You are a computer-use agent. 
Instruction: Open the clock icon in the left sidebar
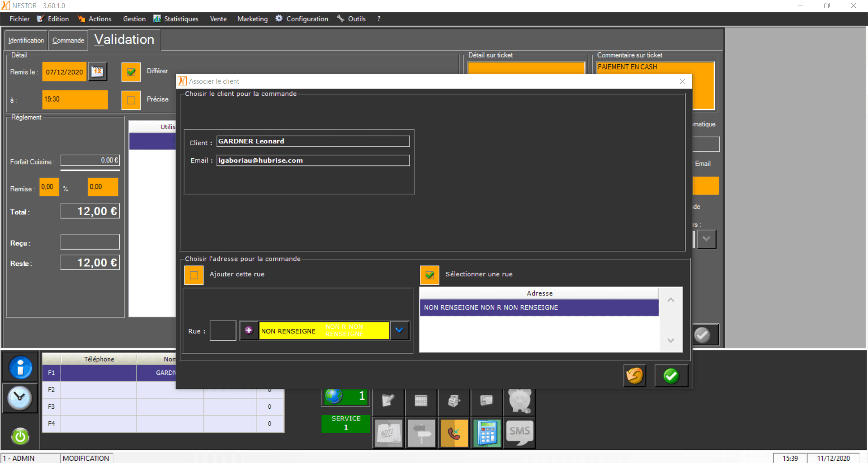20,398
